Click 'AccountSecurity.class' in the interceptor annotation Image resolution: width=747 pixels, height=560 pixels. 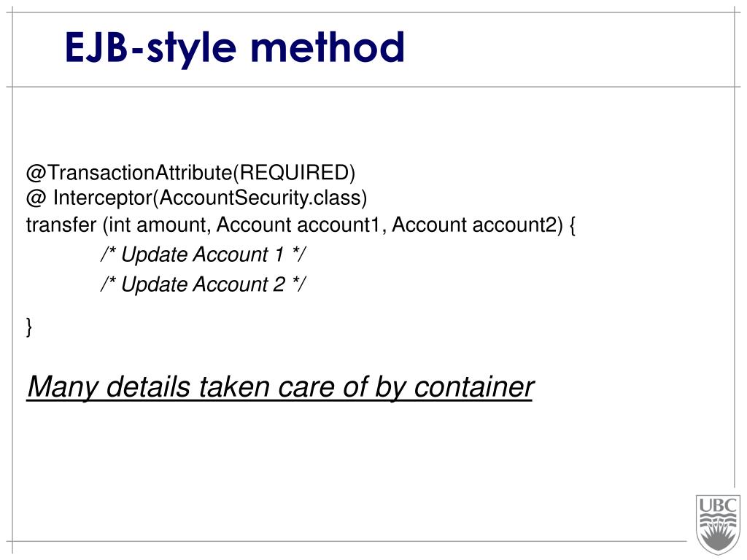[260, 198]
